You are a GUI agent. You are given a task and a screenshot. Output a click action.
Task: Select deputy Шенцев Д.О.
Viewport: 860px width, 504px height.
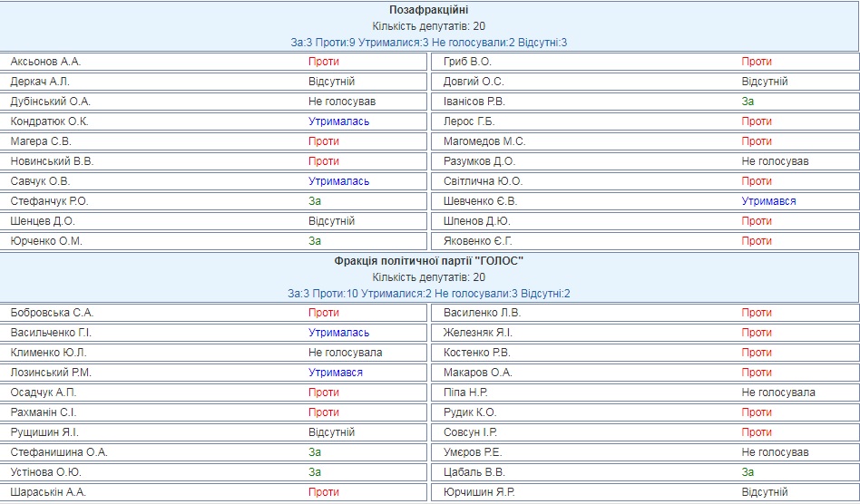[43, 221]
